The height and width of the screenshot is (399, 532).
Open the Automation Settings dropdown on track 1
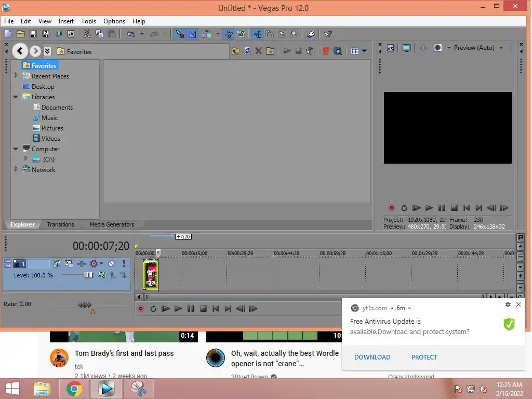101,263
